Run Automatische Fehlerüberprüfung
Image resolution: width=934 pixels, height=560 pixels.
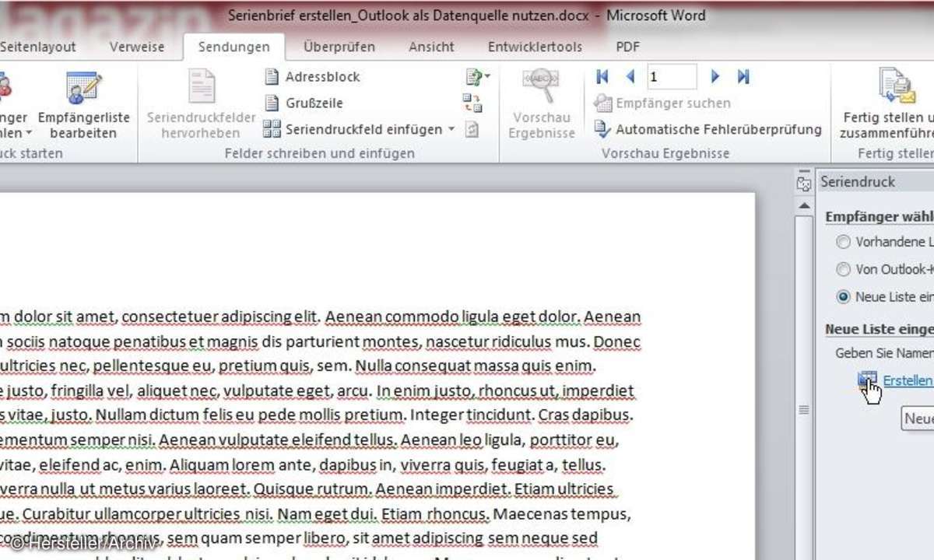point(708,129)
